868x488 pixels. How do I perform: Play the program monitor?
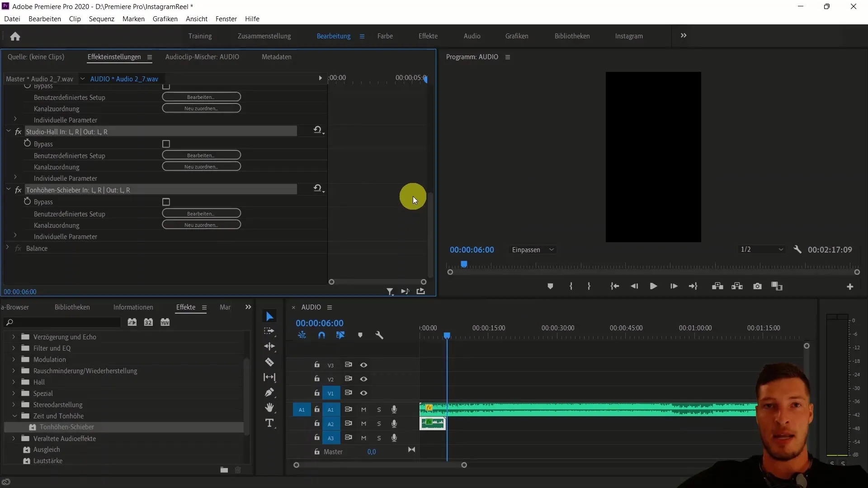tap(653, 286)
